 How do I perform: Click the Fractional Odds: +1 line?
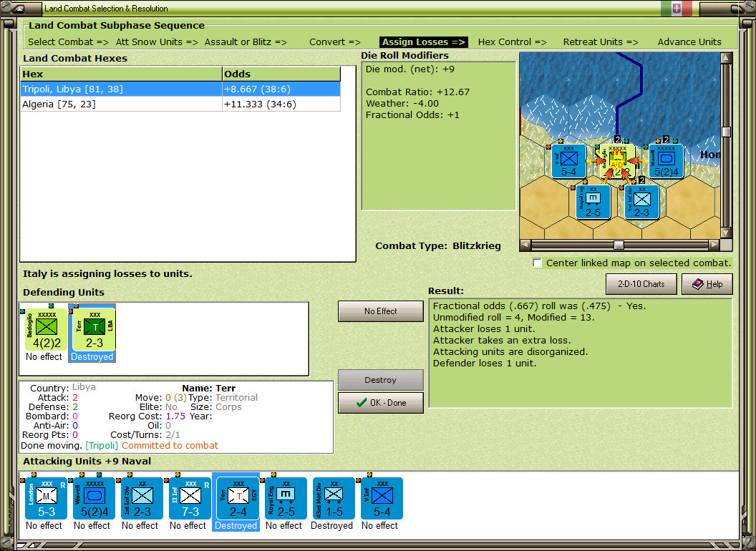coord(412,115)
